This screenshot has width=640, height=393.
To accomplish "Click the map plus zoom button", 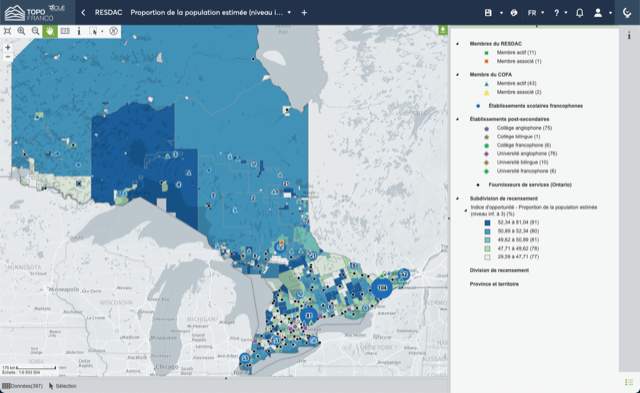I will [7, 47].
